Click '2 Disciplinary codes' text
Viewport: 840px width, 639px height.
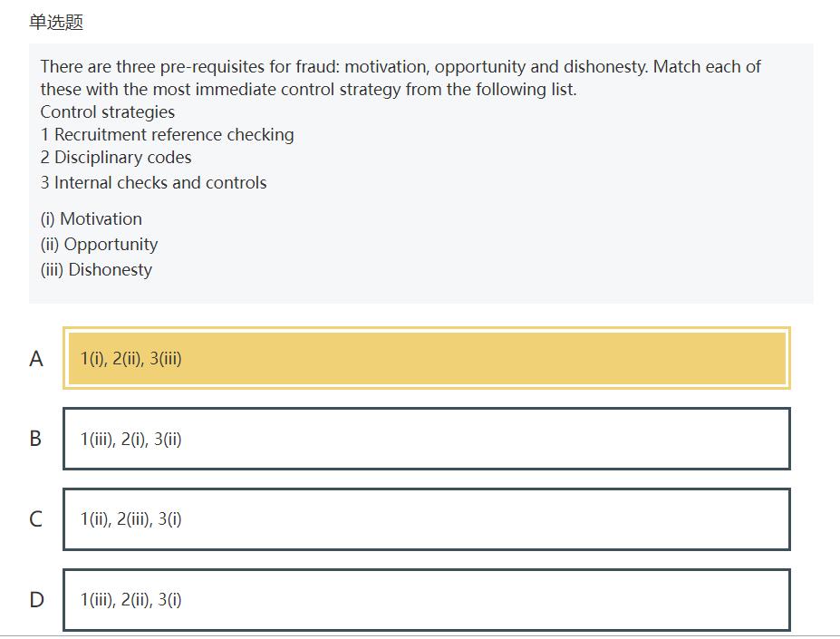116,158
